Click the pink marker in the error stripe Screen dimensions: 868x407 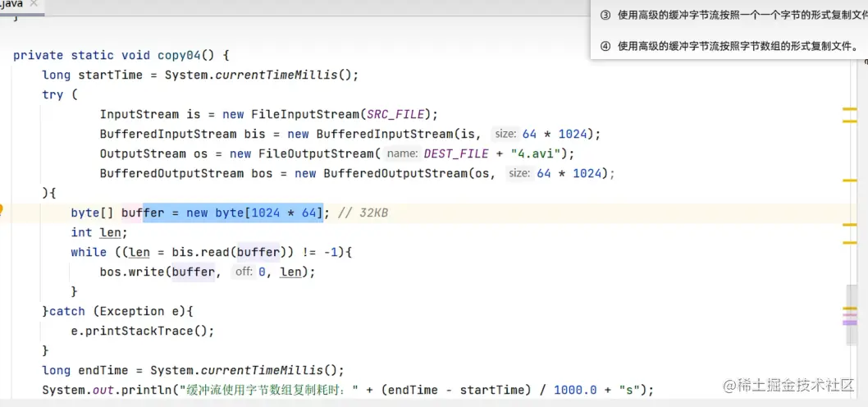coord(849,315)
